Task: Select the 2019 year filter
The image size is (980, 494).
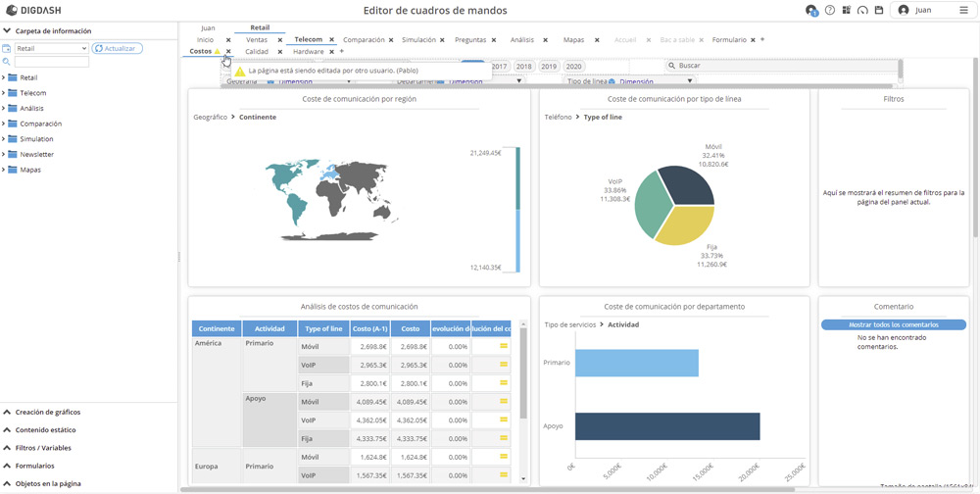Action: click(549, 66)
